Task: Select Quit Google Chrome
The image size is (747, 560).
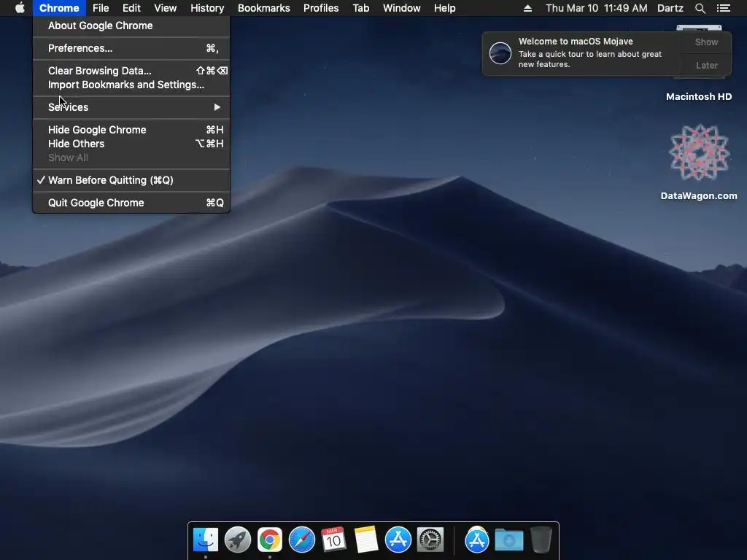Action: pos(131,203)
